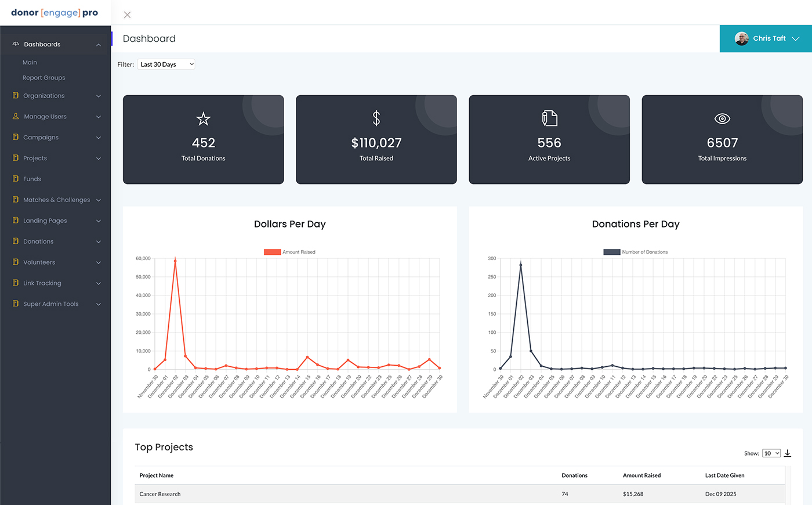Click the document icon on Active Projects card

[x=549, y=118]
